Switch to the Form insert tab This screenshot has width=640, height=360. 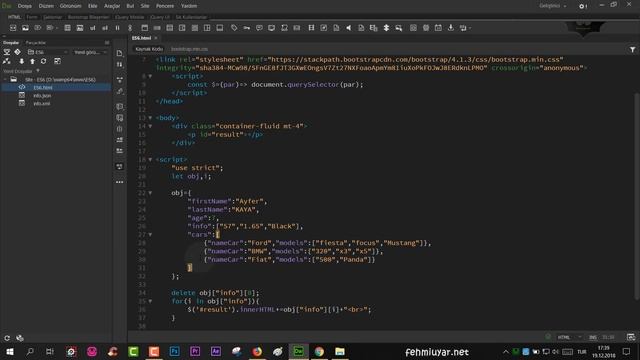coord(32,17)
